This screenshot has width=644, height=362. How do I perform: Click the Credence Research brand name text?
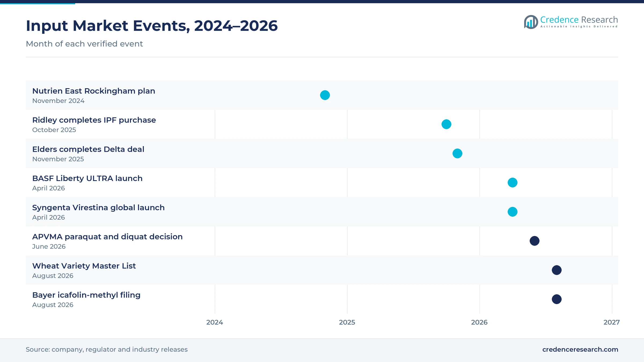tap(579, 20)
